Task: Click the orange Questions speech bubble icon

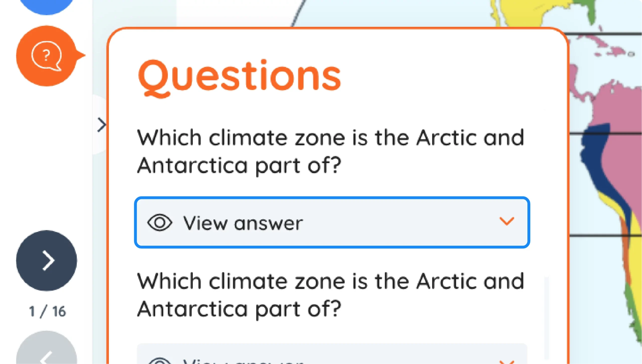Action: [46, 56]
